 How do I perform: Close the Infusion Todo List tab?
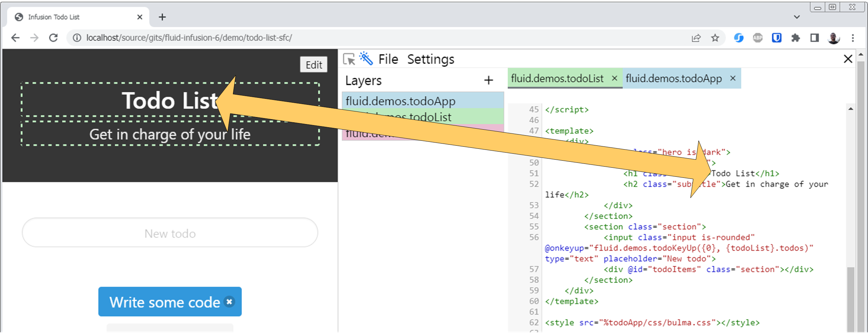tap(140, 17)
